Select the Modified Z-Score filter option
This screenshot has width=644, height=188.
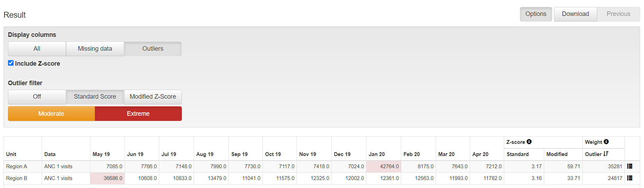tap(153, 97)
